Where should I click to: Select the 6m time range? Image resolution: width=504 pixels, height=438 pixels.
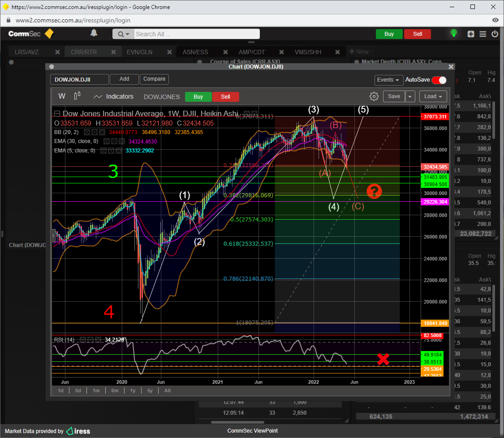(115, 390)
